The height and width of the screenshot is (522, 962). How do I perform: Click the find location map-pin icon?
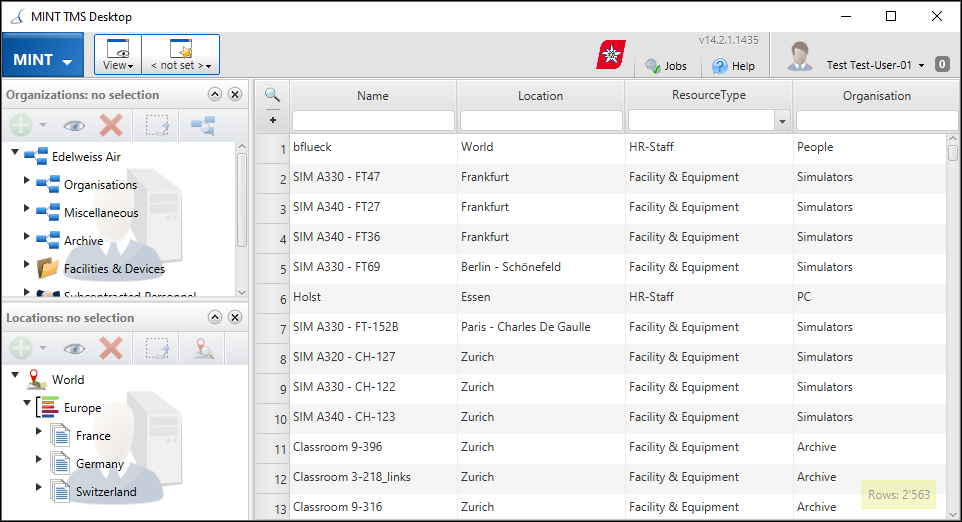pyautogui.click(x=204, y=348)
